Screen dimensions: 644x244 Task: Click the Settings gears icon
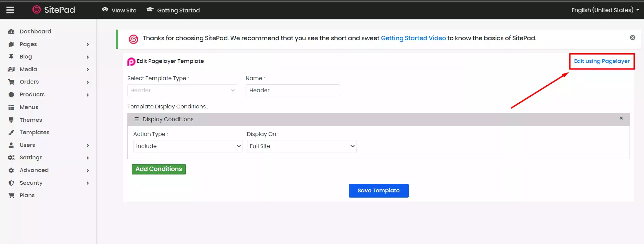[x=11, y=158]
